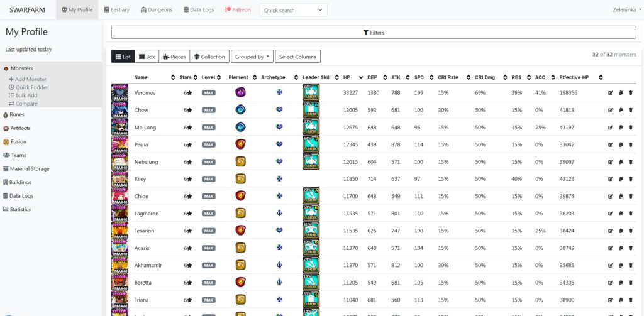644x316 pixels.
Task: Click Mo Long's archetype heart icon
Action: click(279, 128)
